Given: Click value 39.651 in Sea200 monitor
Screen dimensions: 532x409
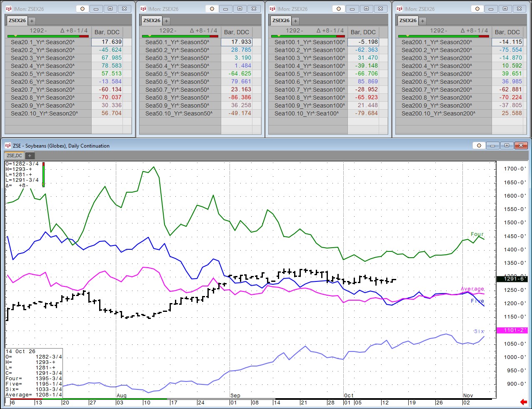Looking at the screenshot, I should pyautogui.click(x=507, y=74).
